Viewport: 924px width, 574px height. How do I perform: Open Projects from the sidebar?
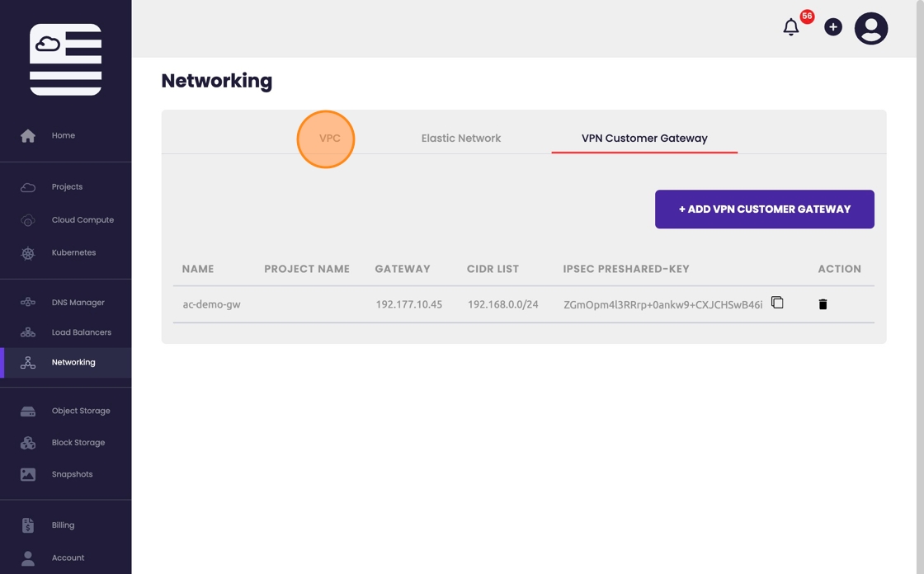[x=67, y=187]
